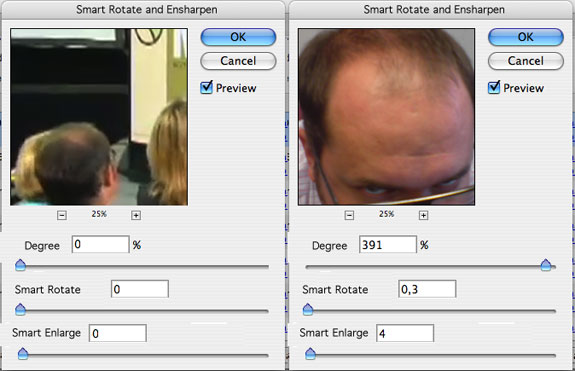The image size is (575, 371).
Task: Click the right enhanced preview image
Action: click(387, 117)
